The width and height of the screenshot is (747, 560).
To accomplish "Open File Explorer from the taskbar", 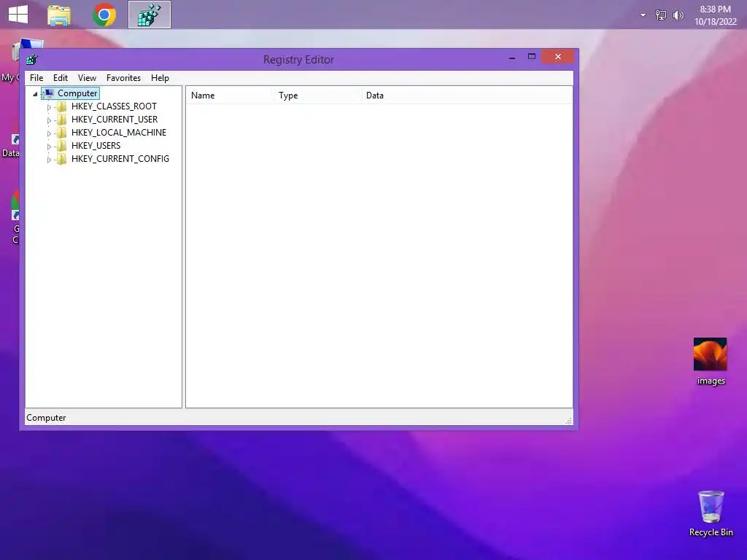I will (59, 15).
